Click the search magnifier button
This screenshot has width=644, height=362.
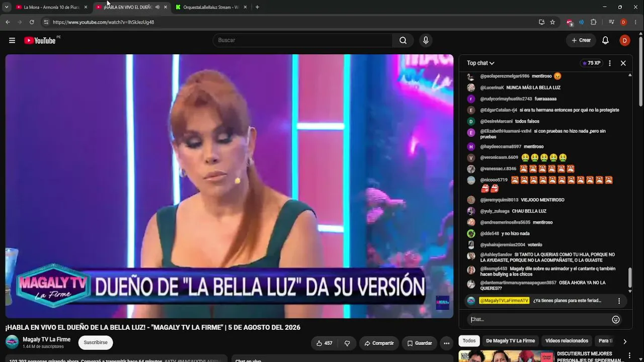[403, 40]
